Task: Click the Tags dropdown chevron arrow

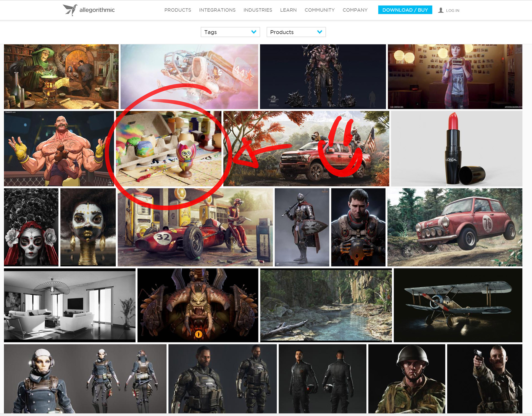Action: tap(254, 32)
